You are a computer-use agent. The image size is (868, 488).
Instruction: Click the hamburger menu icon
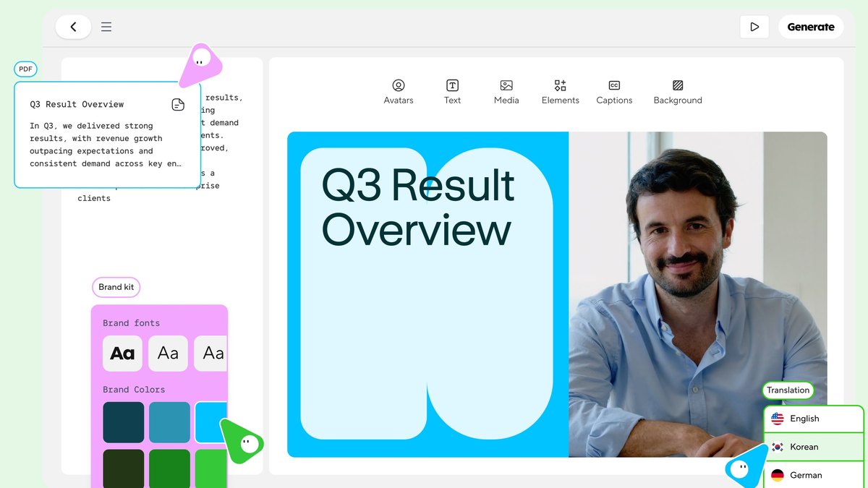(106, 27)
